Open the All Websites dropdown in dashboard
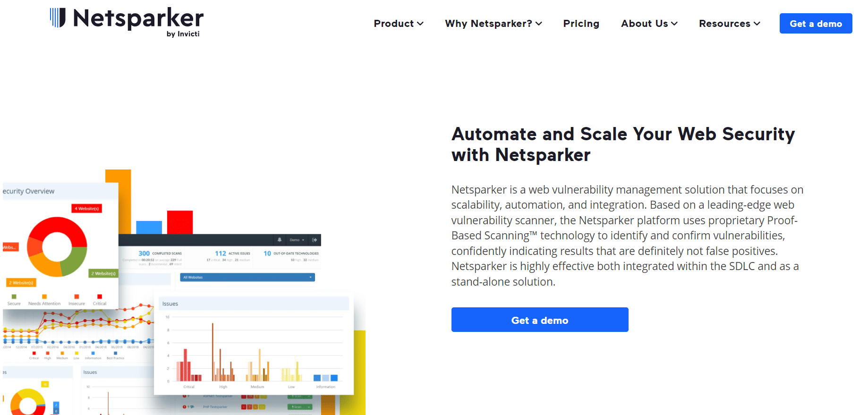The height and width of the screenshot is (415, 868). point(247,277)
